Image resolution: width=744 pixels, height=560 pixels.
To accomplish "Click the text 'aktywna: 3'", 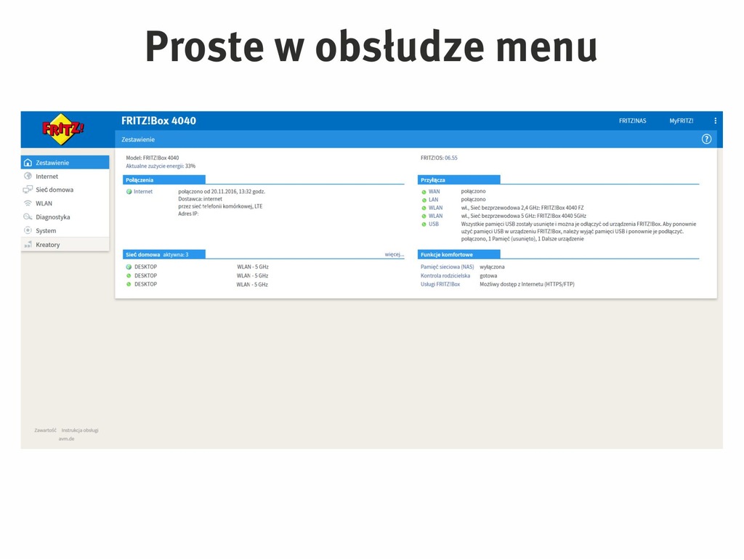I will tap(176, 255).
